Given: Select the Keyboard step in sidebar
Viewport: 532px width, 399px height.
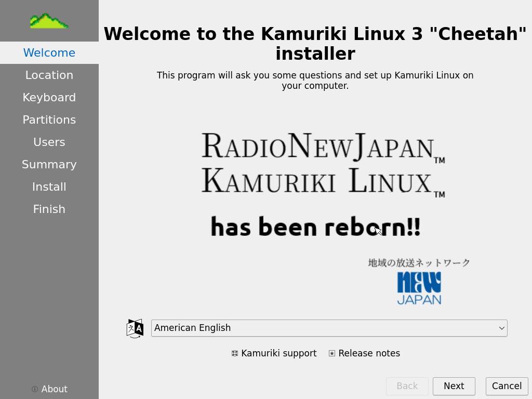Looking at the screenshot, I should (x=49, y=97).
